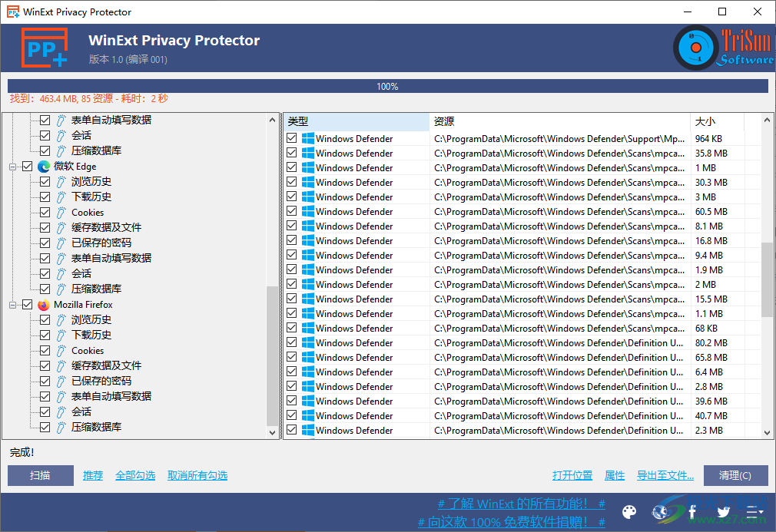Click Windows logo icon in the 35.8 MB row
The image size is (776, 532).
pyautogui.click(x=308, y=154)
